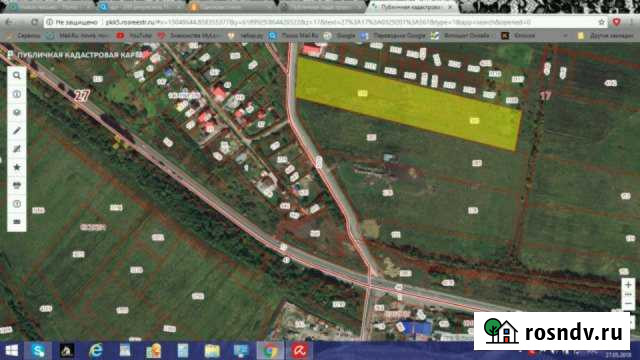Image resolution: width=640 pixels, height=360 pixels.
Task: Zoom in with the map plus button
Action: pos(628,284)
